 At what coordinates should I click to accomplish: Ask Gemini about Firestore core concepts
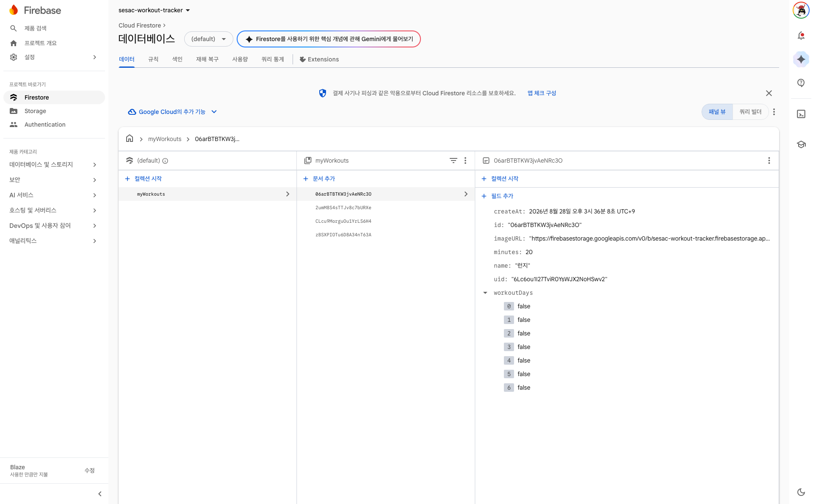pyautogui.click(x=329, y=39)
